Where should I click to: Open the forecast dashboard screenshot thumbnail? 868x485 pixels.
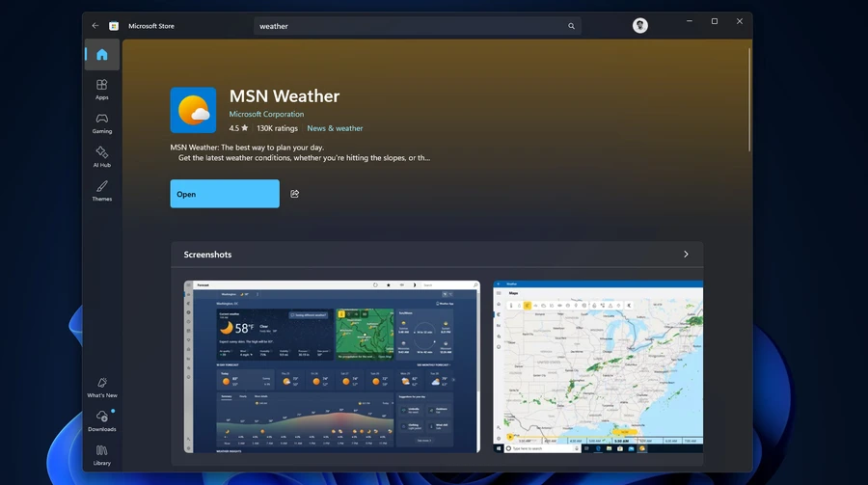coord(332,366)
